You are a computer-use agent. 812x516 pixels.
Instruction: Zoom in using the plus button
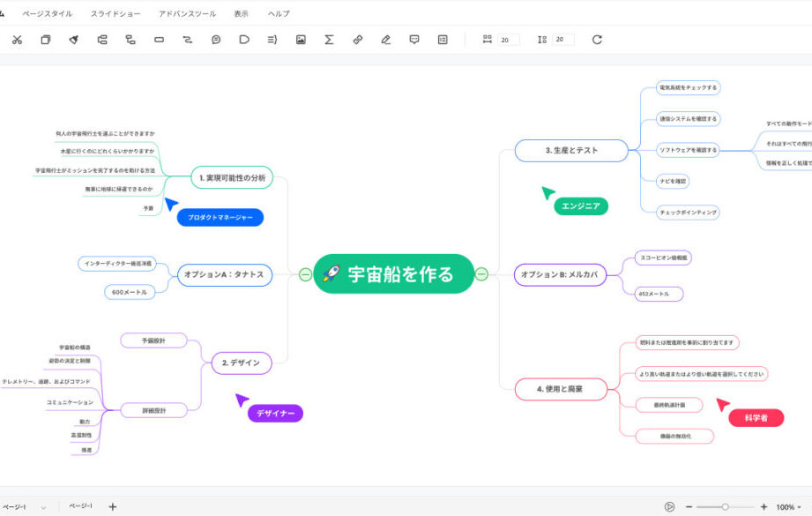pos(764,506)
